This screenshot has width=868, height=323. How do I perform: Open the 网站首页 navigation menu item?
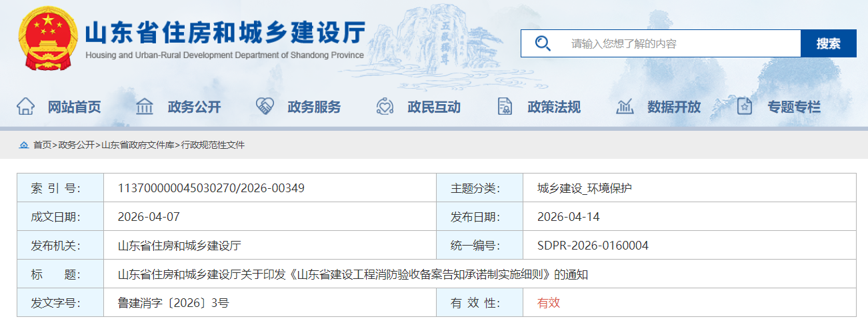coord(74,107)
